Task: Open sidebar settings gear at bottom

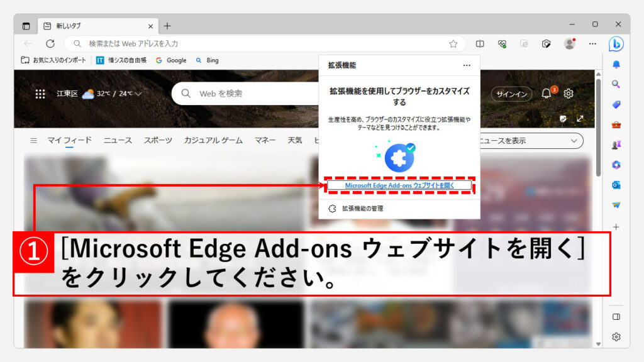Action: click(x=616, y=337)
